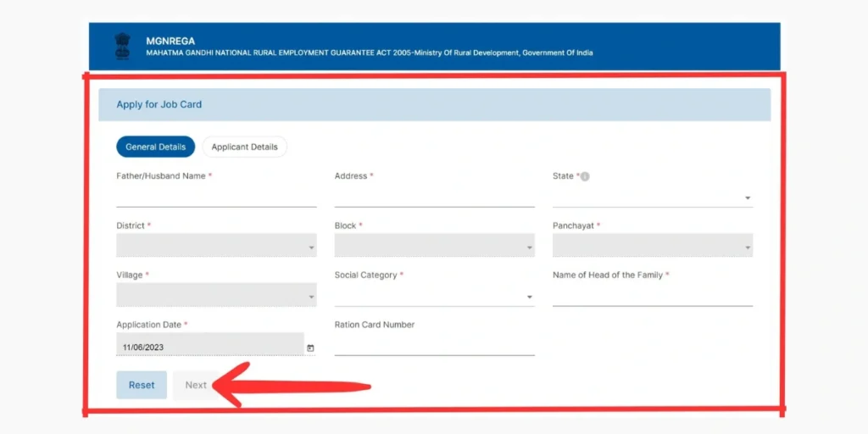Select the Name of Head of the Family field
The width and height of the screenshot is (868, 434).
(x=652, y=295)
